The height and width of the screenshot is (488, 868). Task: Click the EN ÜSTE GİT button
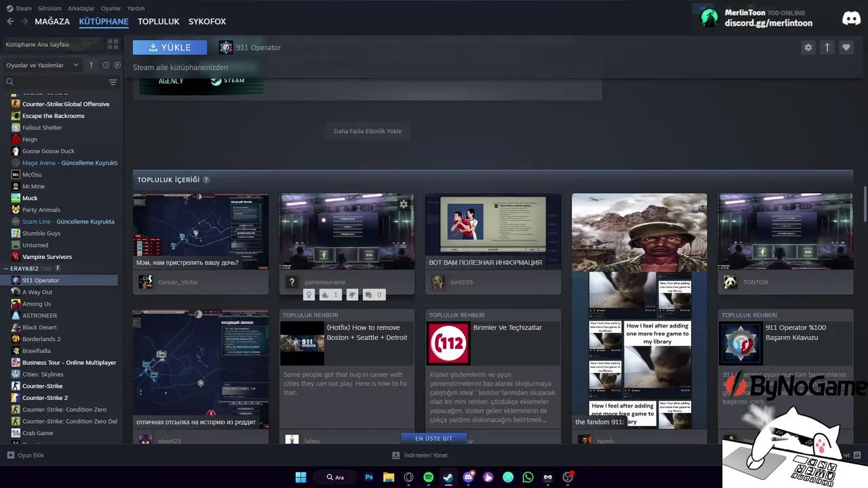pos(433,439)
